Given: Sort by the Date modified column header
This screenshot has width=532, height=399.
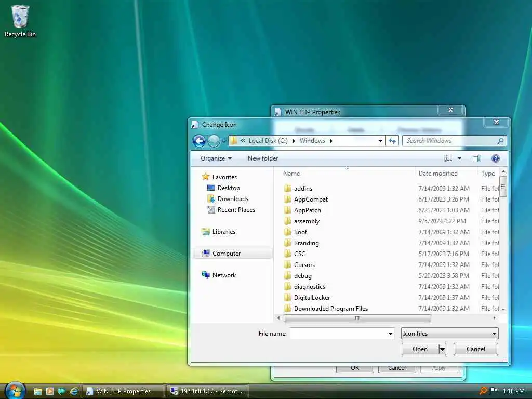Looking at the screenshot, I should [438, 174].
